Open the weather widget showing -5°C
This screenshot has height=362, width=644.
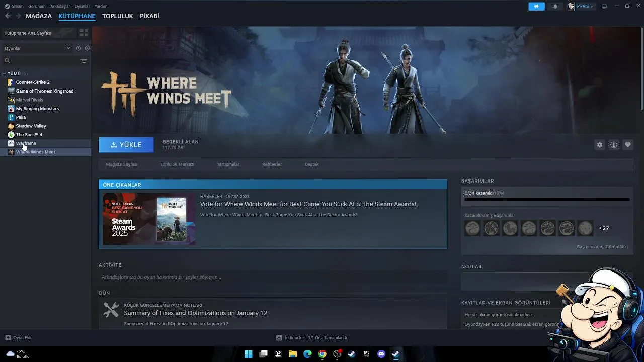click(x=18, y=354)
